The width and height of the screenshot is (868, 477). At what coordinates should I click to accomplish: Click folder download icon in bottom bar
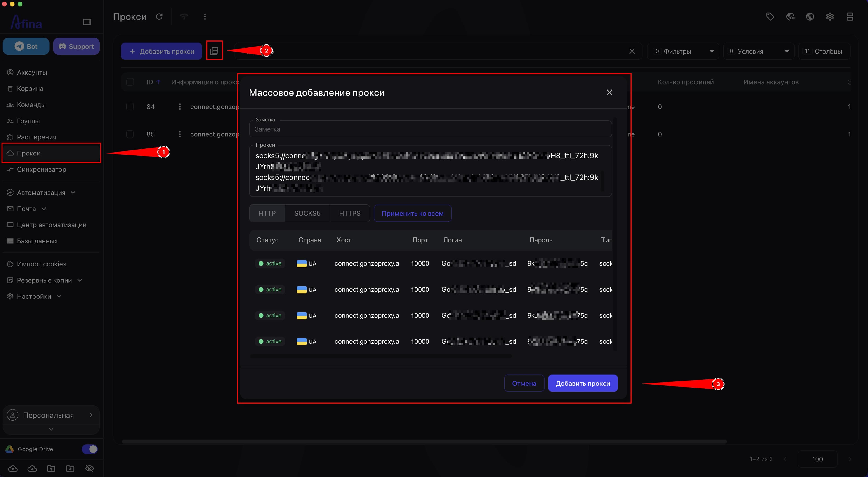click(x=70, y=469)
